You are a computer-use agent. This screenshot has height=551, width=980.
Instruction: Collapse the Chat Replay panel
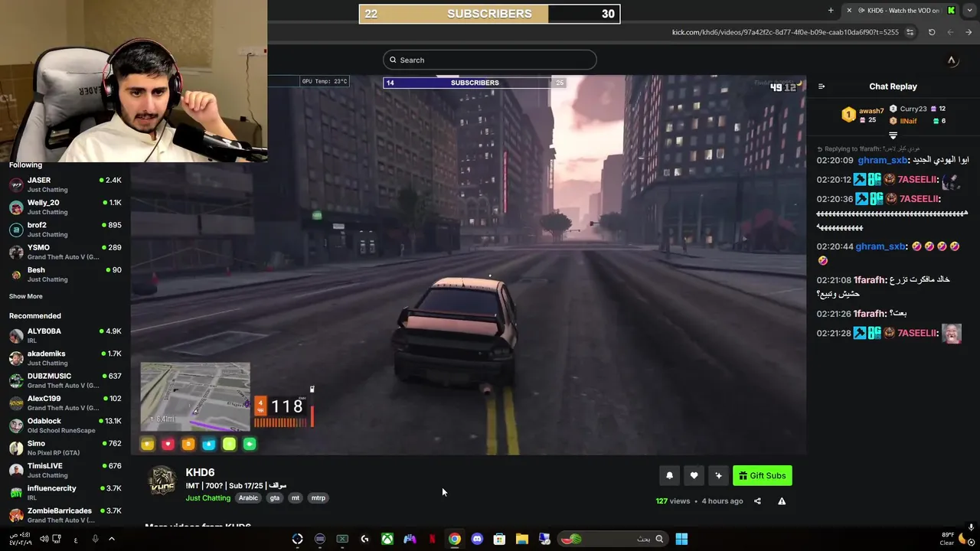click(822, 86)
